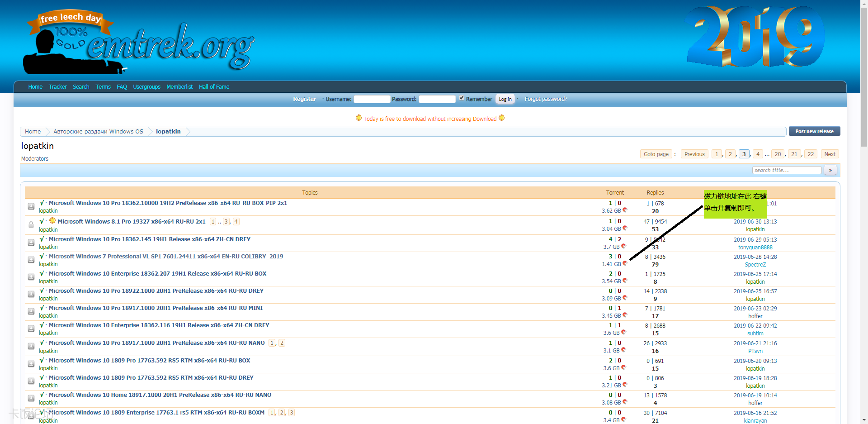Click the topic icon beside Windows 10 Pro 18917.1000 NANO

point(31,346)
